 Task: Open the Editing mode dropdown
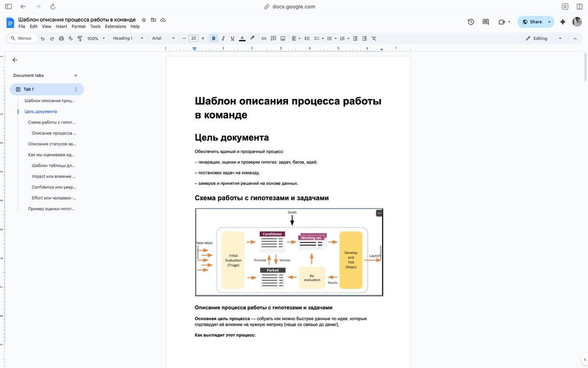point(543,38)
